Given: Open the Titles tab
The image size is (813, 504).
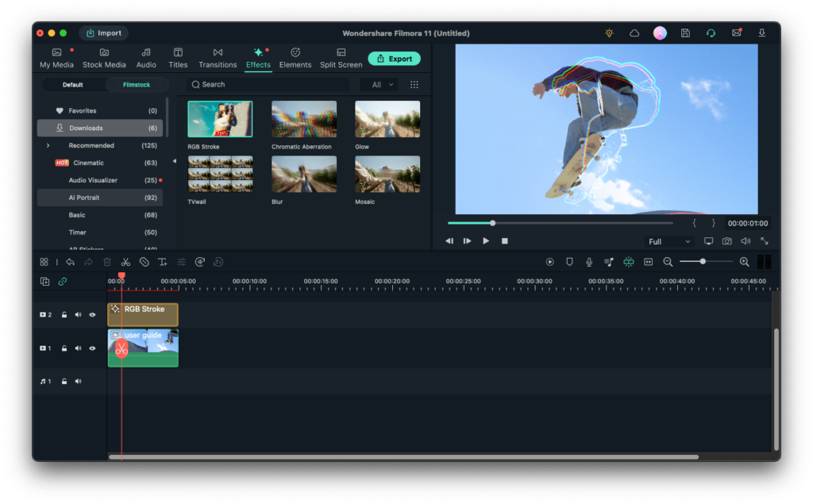Looking at the screenshot, I should [178, 58].
